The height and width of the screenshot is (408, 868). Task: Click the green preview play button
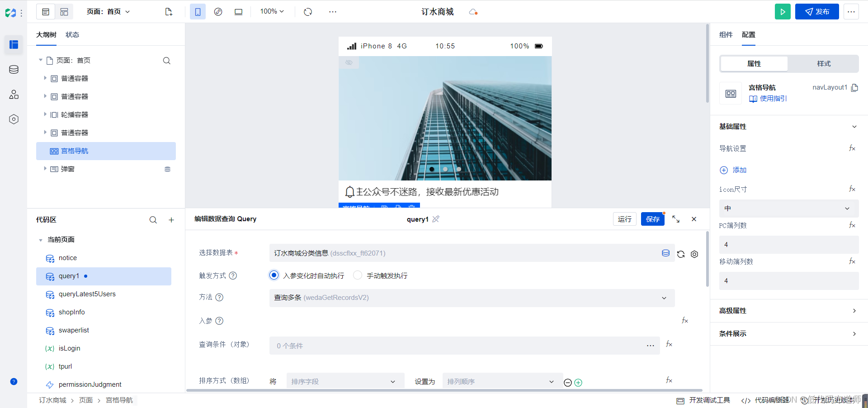(x=783, y=12)
